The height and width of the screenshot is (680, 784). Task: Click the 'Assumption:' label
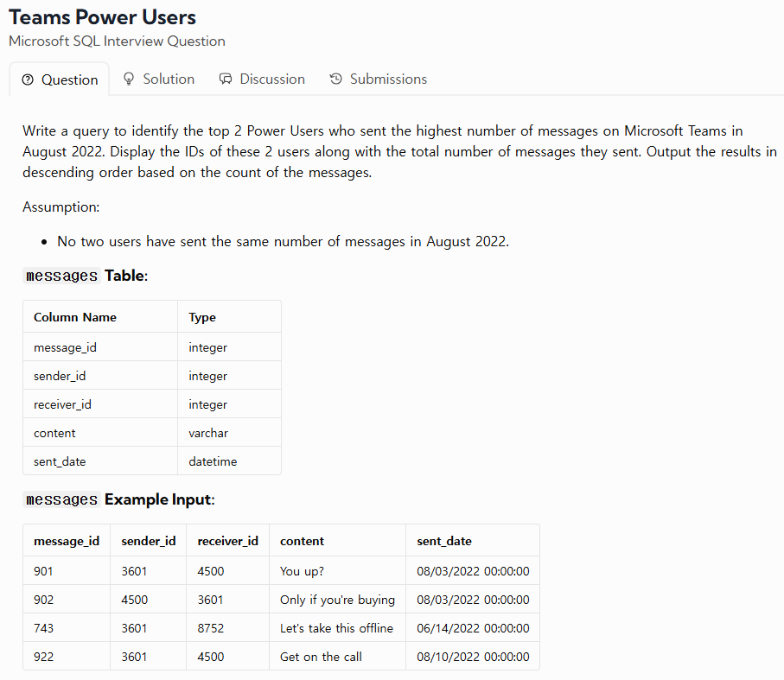coord(61,207)
